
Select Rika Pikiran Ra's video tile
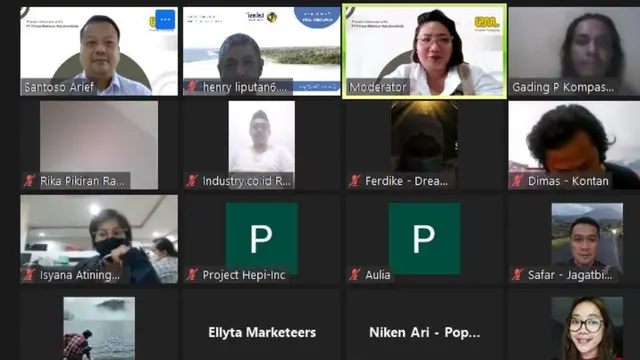click(99, 145)
